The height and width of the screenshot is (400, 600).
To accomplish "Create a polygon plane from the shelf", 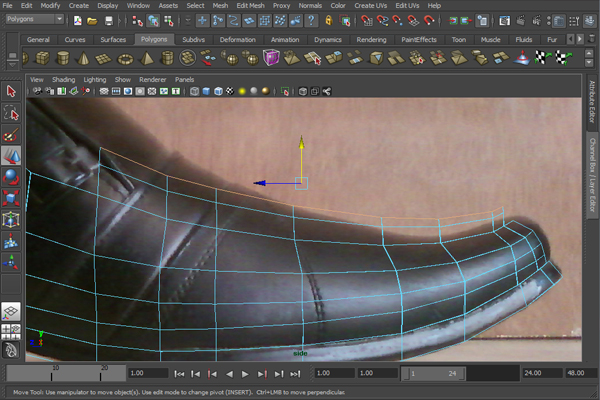I will pos(103,59).
